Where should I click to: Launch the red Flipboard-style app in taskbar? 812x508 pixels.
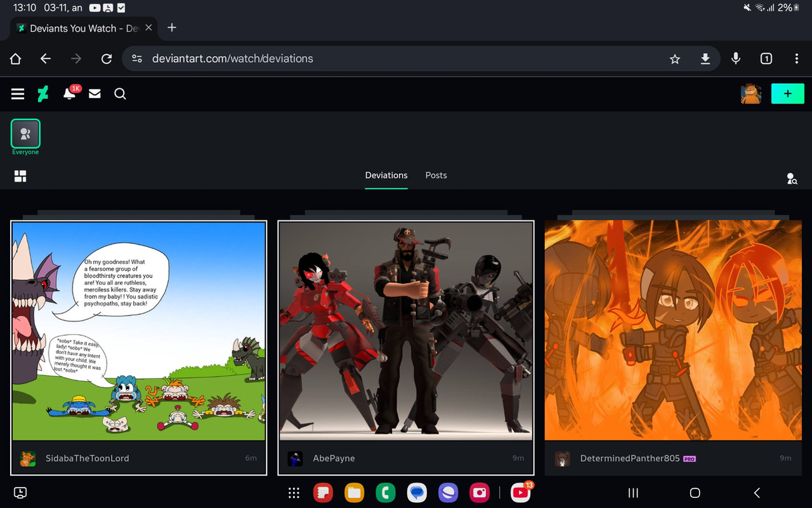pyautogui.click(x=324, y=493)
